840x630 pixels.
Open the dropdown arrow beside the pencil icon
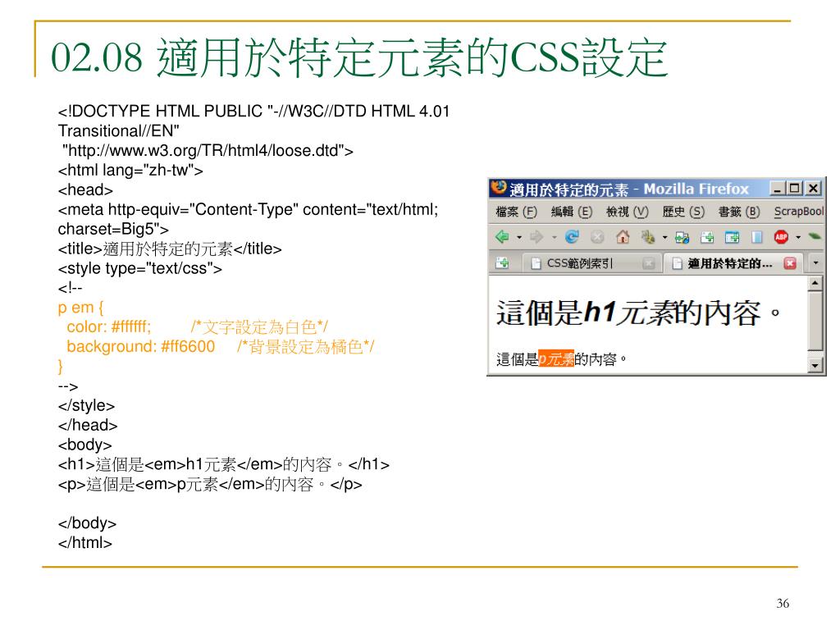coord(664,237)
